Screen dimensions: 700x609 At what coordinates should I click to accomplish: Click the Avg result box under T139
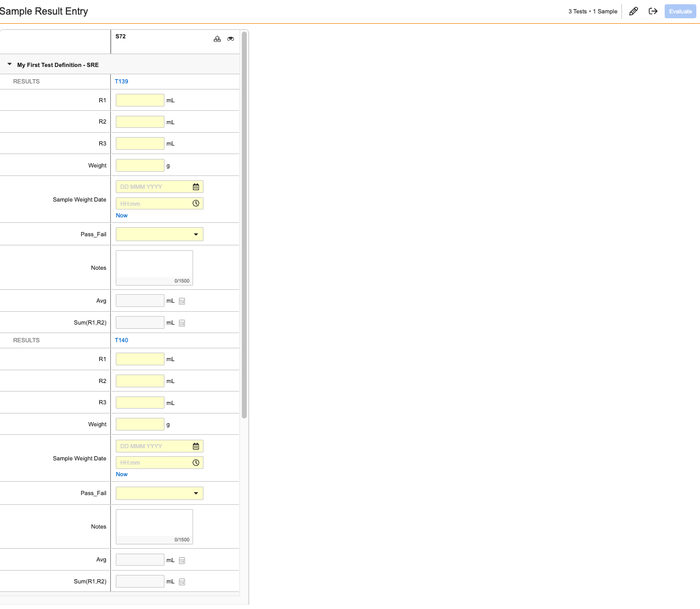coord(140,301)
